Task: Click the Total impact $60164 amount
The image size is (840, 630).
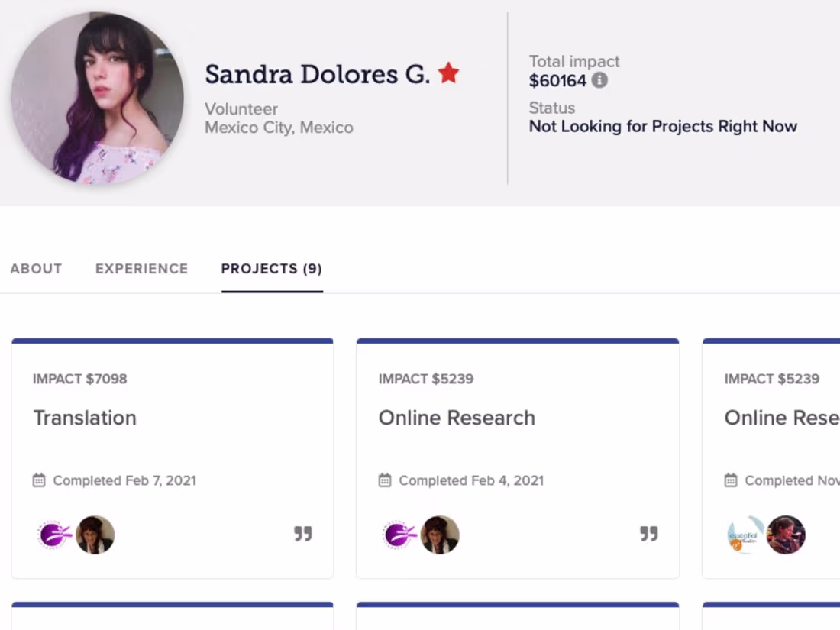Action: (x=557, y=80)
